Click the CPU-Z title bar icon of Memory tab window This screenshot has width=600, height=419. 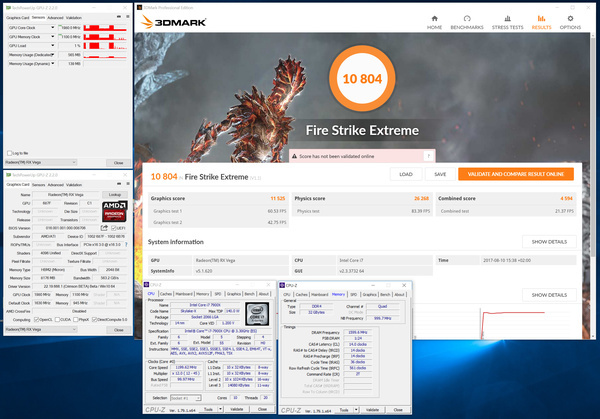point(282,285)
